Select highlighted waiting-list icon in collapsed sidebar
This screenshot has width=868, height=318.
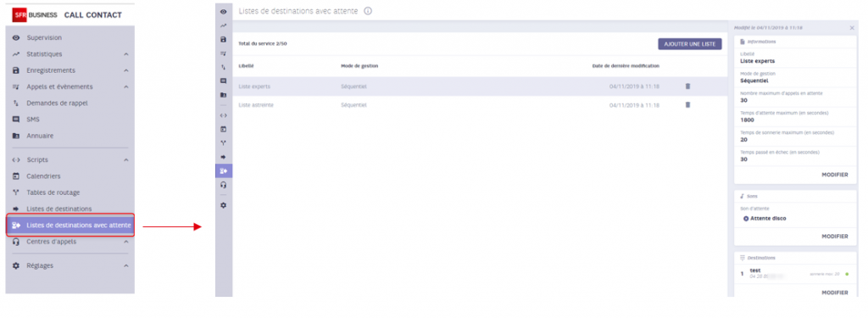coord(224,170)
